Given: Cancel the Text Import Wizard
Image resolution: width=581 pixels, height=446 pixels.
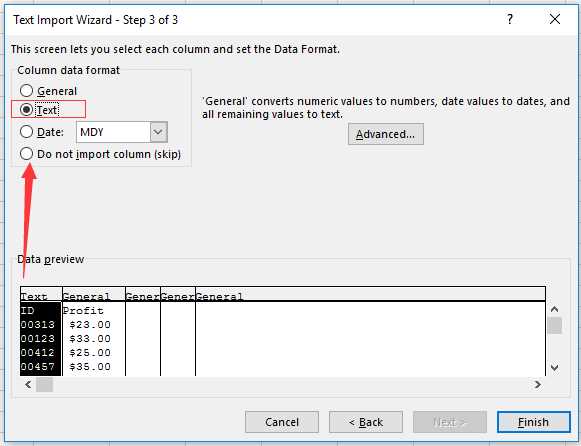Looking at the screenshot, I should 282,422.
